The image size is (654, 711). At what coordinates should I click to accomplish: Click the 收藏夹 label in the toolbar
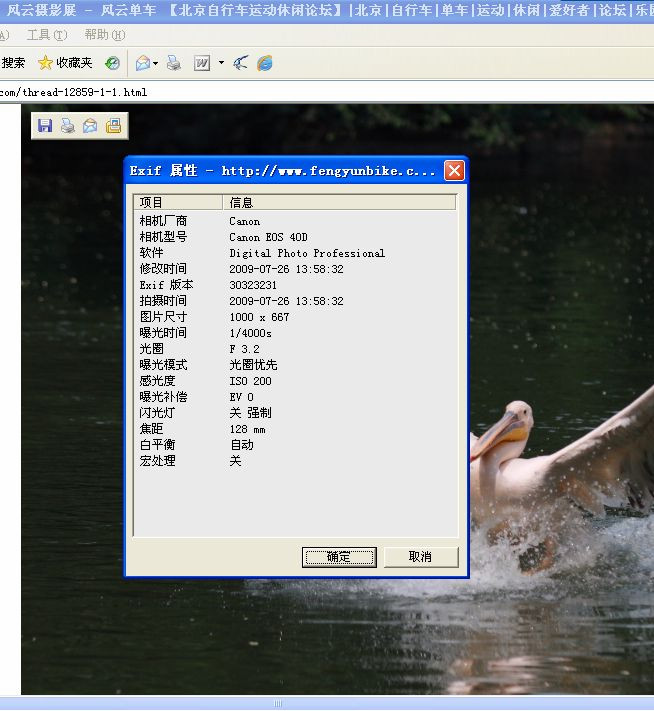74,63
